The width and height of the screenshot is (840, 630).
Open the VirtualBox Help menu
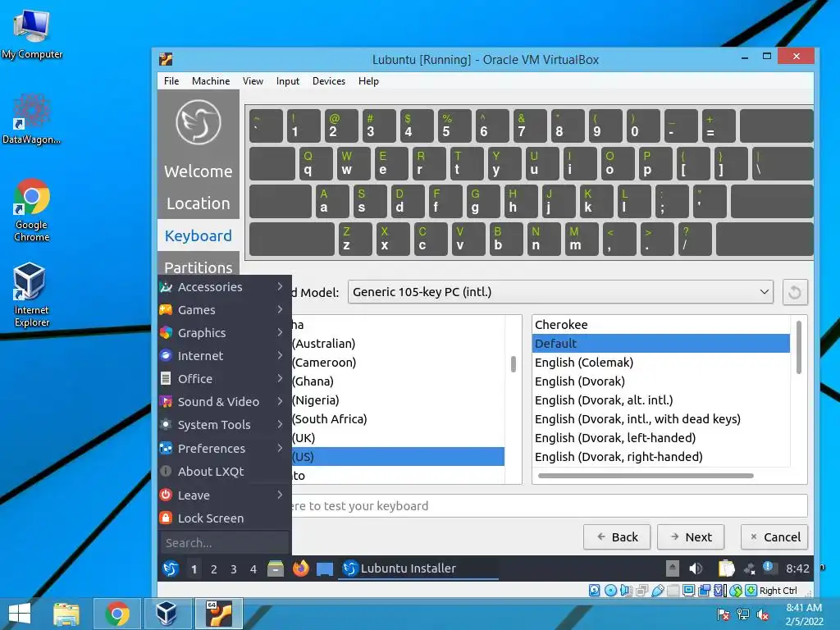(x=368, y=81)
